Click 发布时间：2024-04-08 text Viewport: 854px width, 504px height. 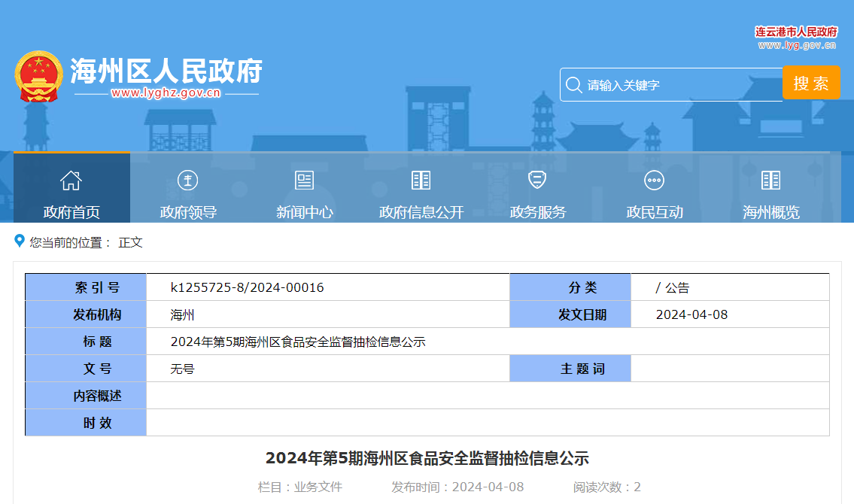457,487
